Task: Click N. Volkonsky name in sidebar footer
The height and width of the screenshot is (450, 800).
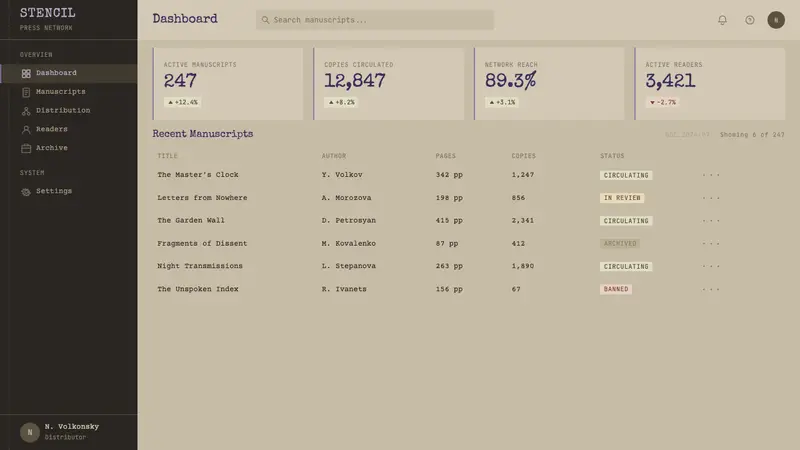Action: coord(71,427)
